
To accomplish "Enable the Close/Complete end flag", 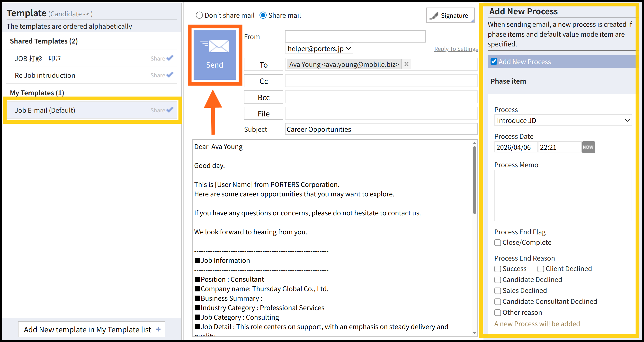I will (x=498, y=243).
